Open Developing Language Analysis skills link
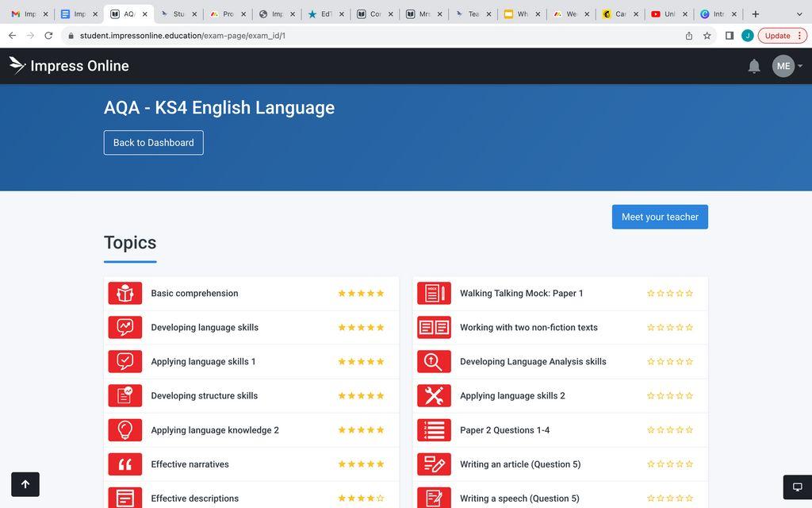The width and height of the screenshot is (812, 508). [533, 362]
